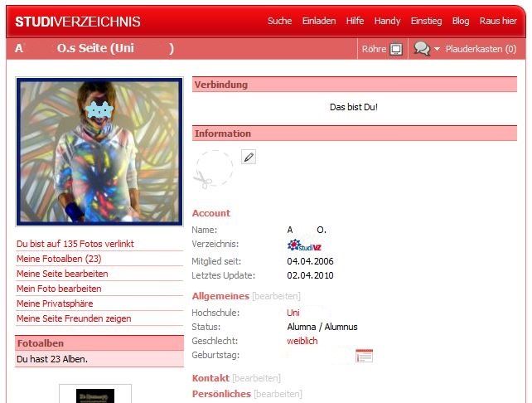Open Meine Privatsphäre settings
This screenshot has height=403, width=532.
tap(55, 303)
